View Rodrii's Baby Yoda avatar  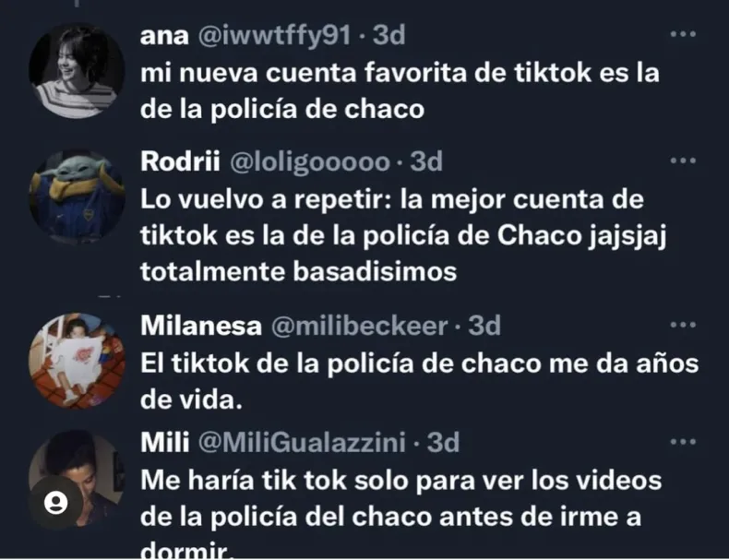pyautogui.click(x=77, y=197)
